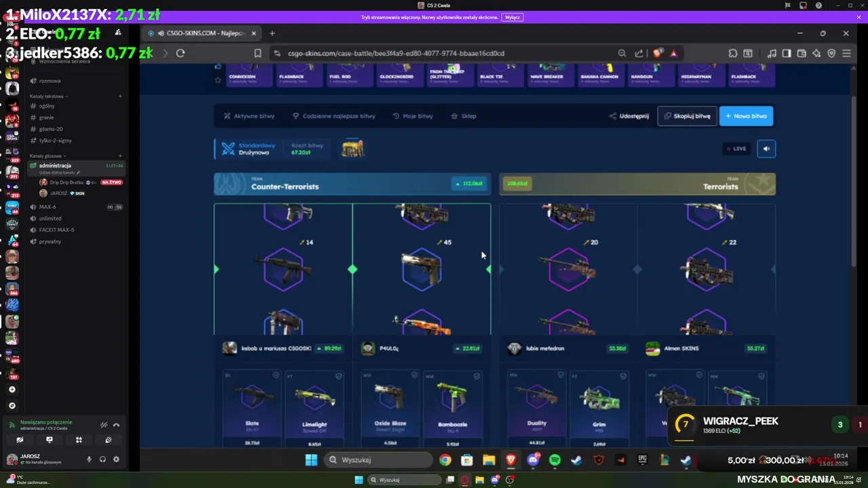Open Discord activities launcher button
This screenshot has width=868, height=488.
pos(79,440)
